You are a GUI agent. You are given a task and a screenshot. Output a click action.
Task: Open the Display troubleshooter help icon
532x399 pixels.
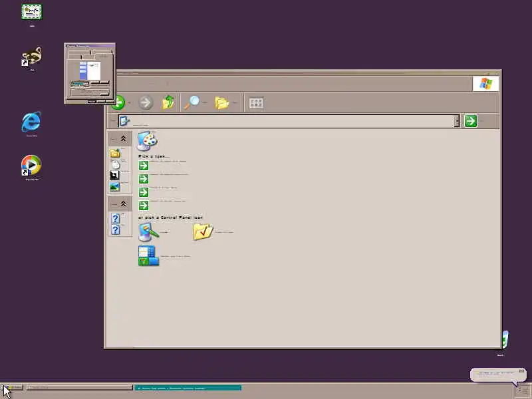pos(115,218)
